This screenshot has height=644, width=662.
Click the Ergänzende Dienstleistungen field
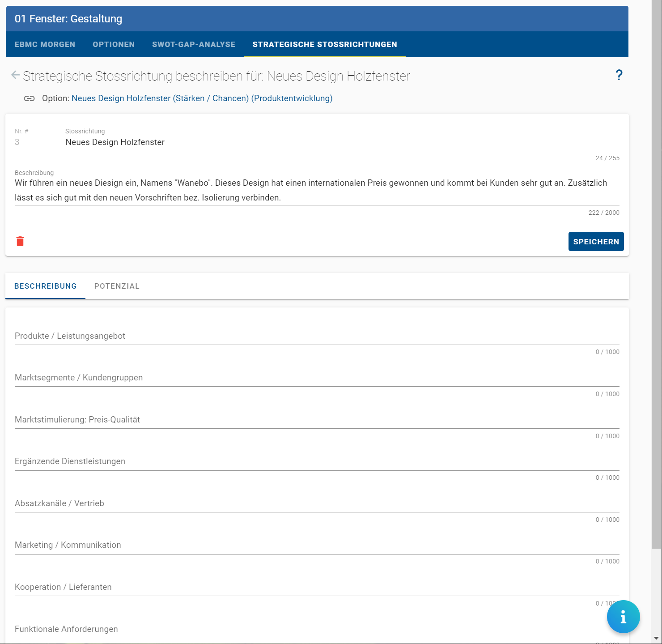(317, 461)
